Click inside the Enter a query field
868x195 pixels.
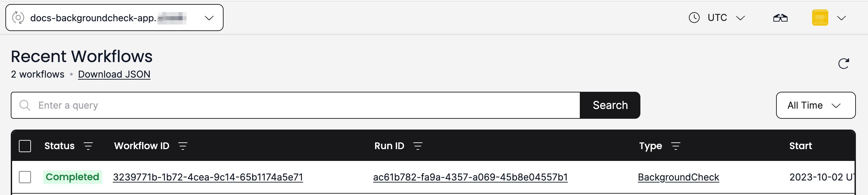[x=168, y=105]
